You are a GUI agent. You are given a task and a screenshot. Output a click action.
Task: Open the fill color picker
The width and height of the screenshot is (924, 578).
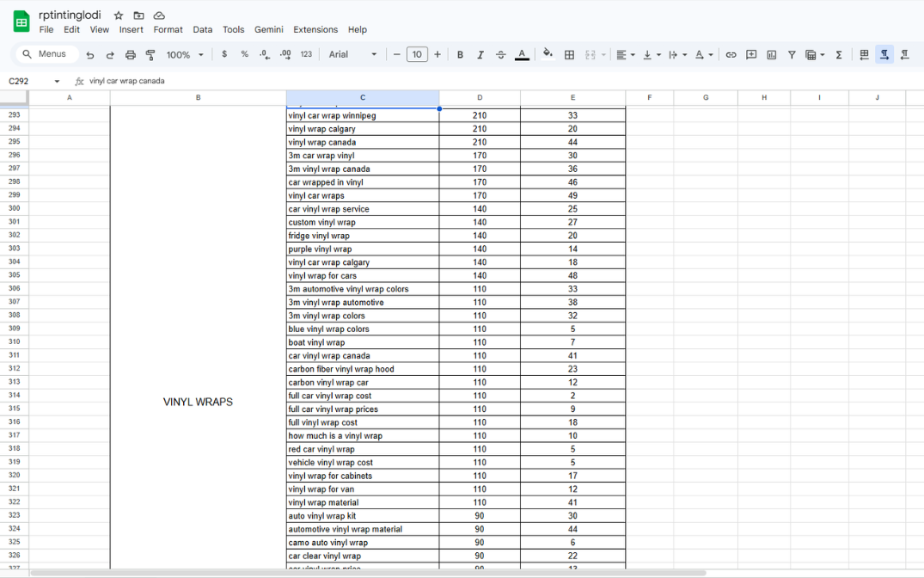coord(548,54)
